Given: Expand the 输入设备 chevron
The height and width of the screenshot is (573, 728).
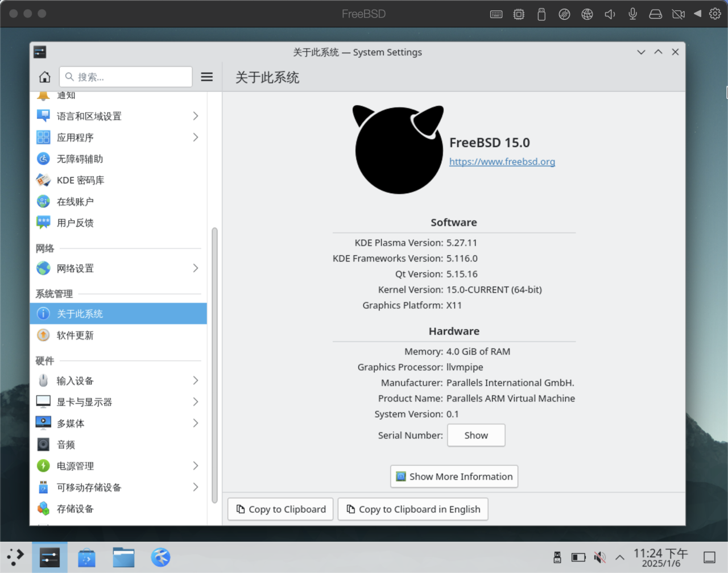Looking at the screenshot, I should [196, 381].
